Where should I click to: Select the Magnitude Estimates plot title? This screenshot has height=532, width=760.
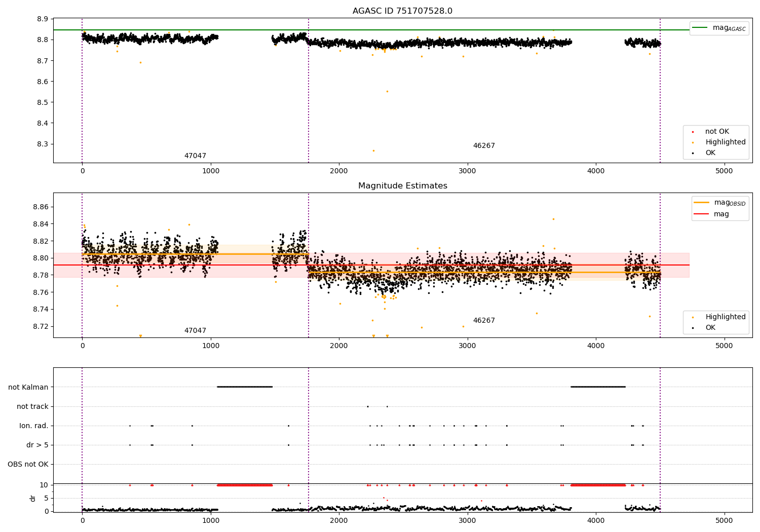(402, 186)
